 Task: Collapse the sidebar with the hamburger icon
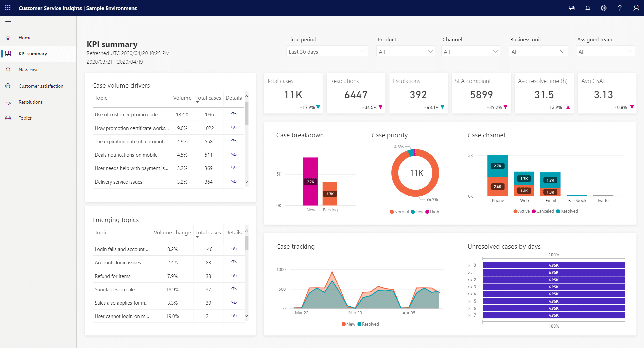pyautogui.click(x=8, y=23)
